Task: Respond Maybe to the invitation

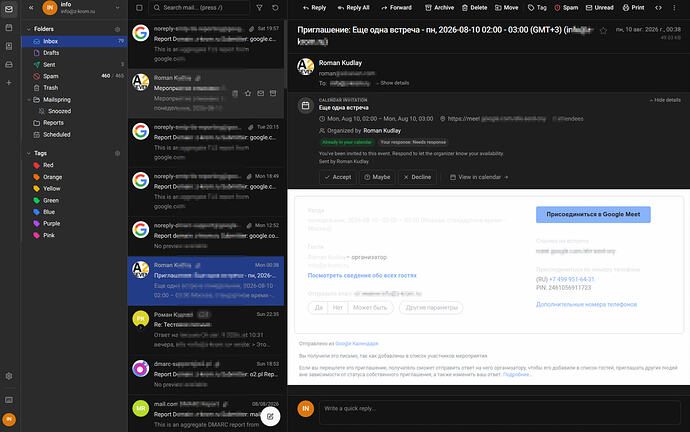Action: pyautogui.click(x=377, y=177)
